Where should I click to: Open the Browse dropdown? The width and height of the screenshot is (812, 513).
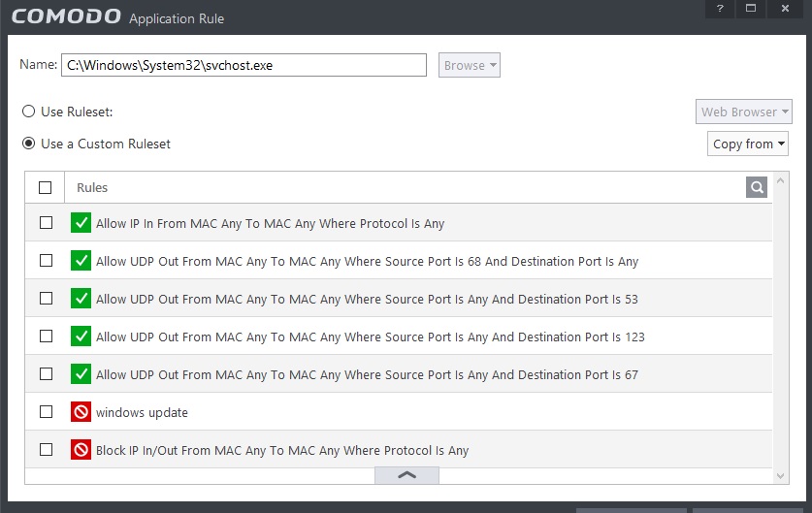pos(470,65)
